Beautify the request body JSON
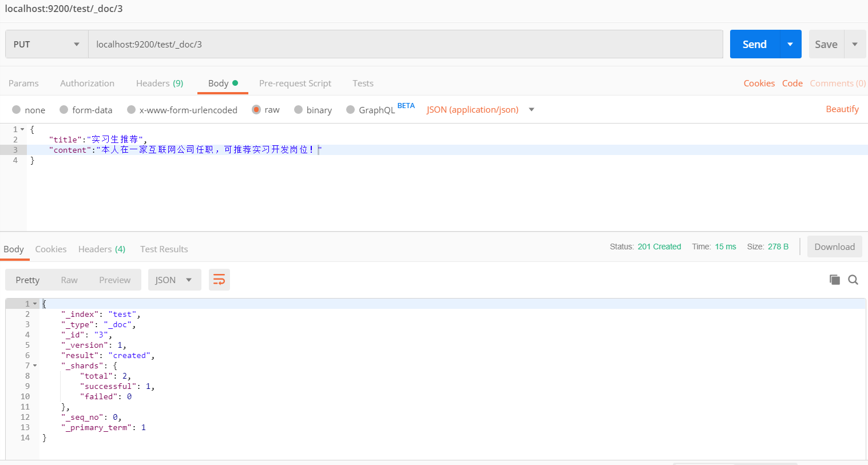The image size is (868, 465). 842,109
